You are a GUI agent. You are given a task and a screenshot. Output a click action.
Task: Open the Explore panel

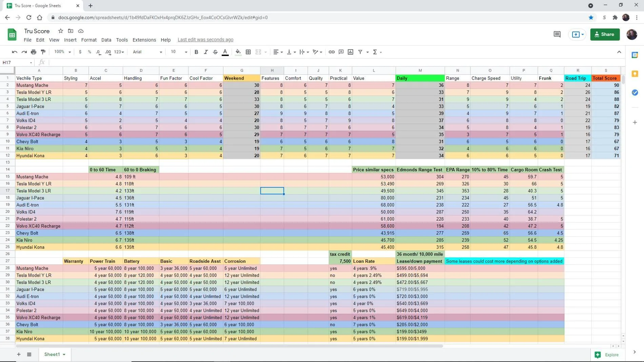607,355
